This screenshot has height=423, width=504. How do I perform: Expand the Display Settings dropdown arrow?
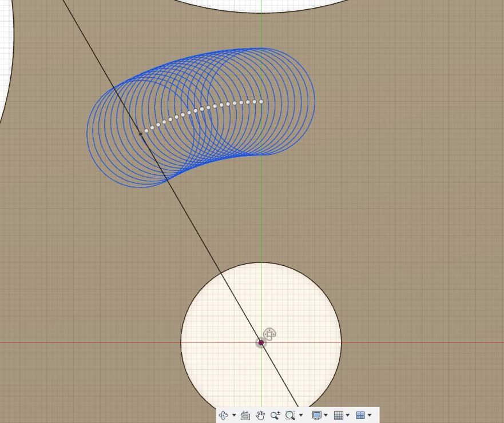point(326,416)
